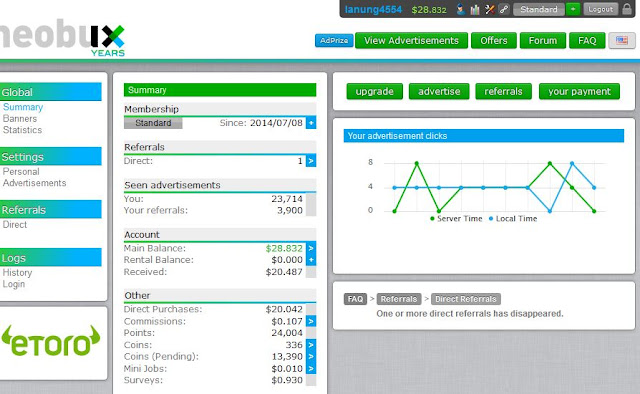Open Login under Logs
The image size is (640, 394).
(13, 284)
